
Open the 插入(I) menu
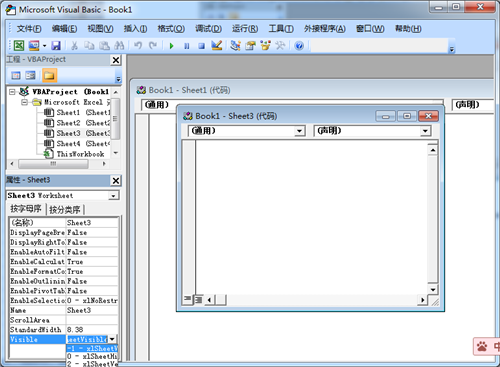(x=135, y=29)
